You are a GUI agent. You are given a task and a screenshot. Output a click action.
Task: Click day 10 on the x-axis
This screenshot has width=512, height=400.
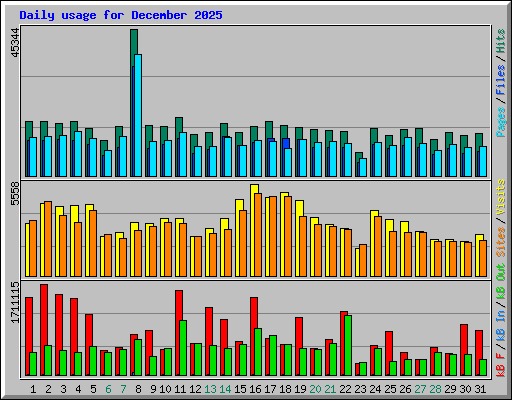point(165,389)
